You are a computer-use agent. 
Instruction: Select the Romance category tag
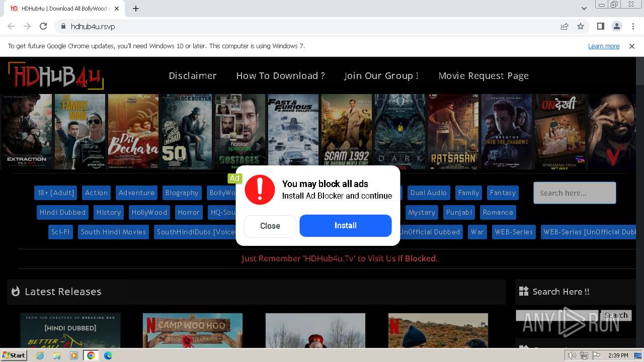tap(498, 212)
